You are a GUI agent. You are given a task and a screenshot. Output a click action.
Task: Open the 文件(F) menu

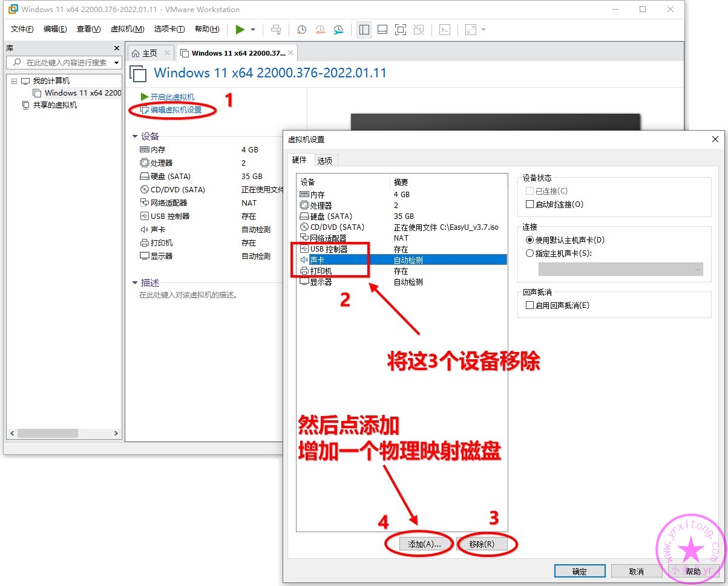click(22, 29)
